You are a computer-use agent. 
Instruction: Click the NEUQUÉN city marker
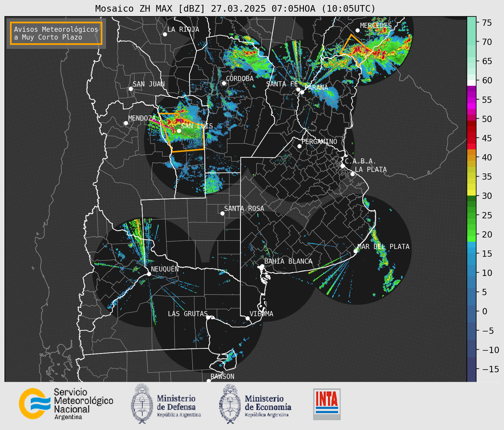[149, 274]
